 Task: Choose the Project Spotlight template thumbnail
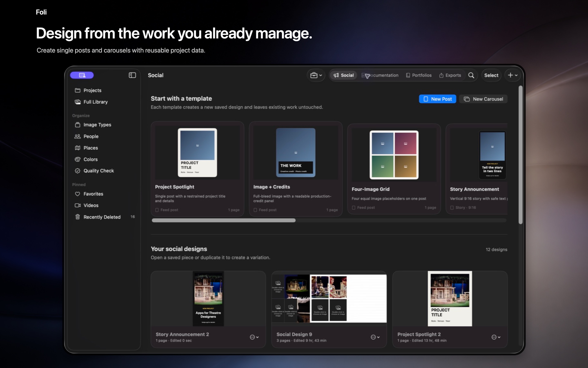[197, 153]
